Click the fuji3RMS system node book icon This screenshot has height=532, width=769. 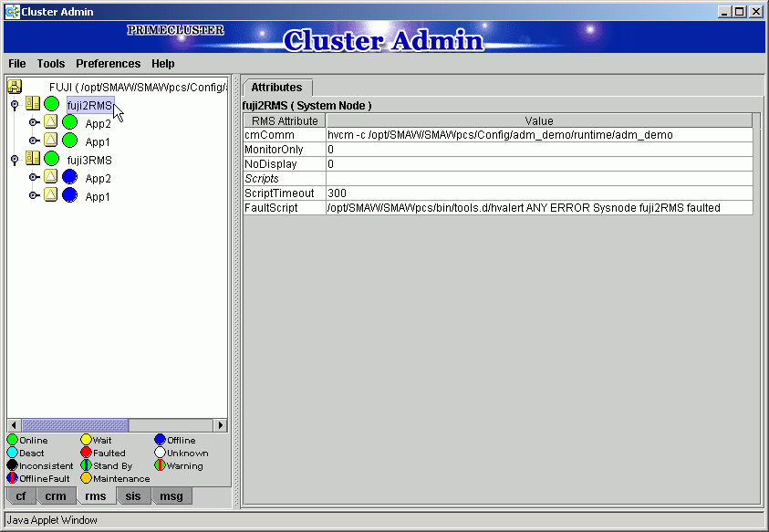coord(33,158)
